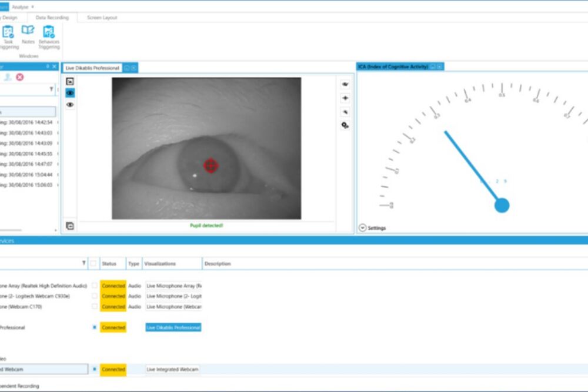Screen dimensions: 588x392
Task: Uncheck the Integrated Webcam device checkbox
Action: [94, 369]
